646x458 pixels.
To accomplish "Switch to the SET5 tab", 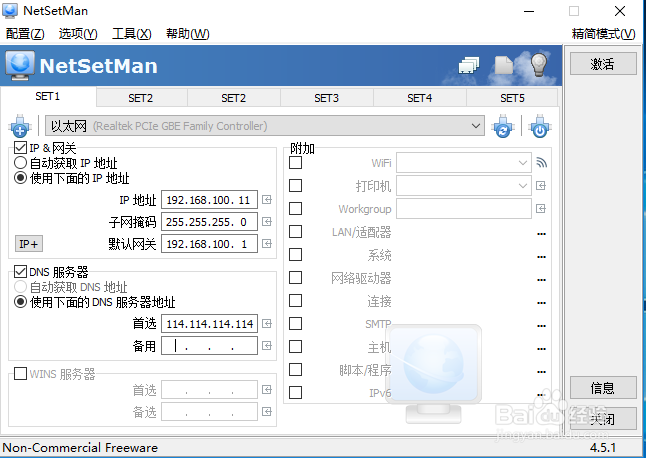I will click(x=512, y=98).
